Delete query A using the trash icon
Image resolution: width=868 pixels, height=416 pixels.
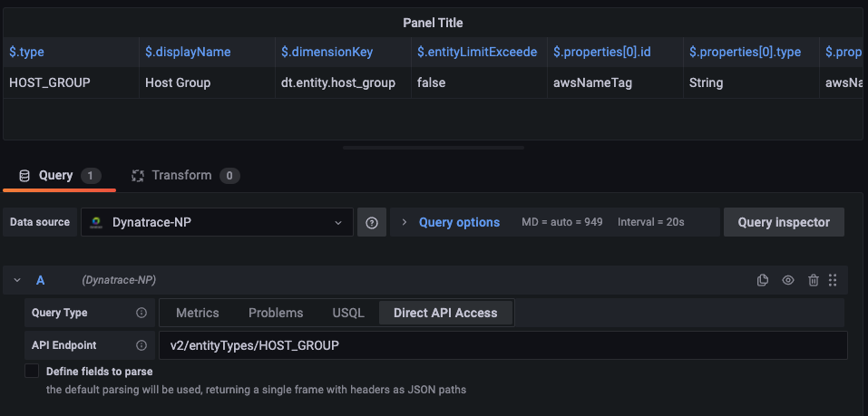(814, 280)
